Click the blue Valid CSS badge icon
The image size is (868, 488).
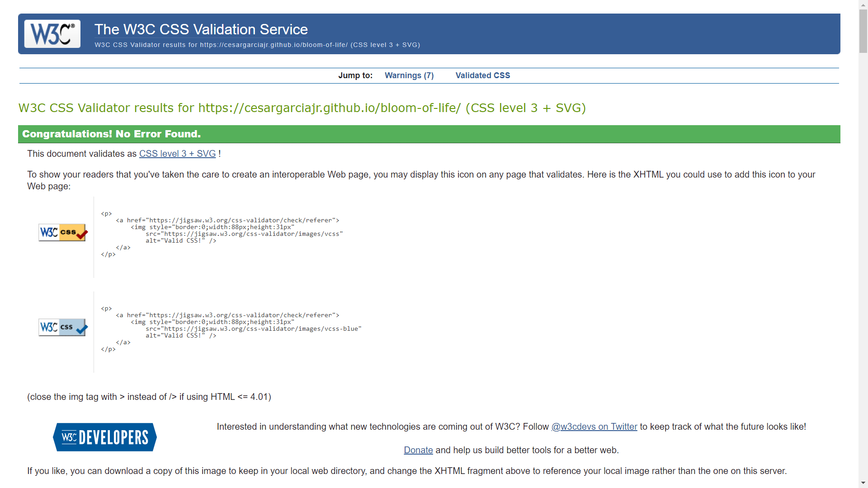click(x=63, y=327)
